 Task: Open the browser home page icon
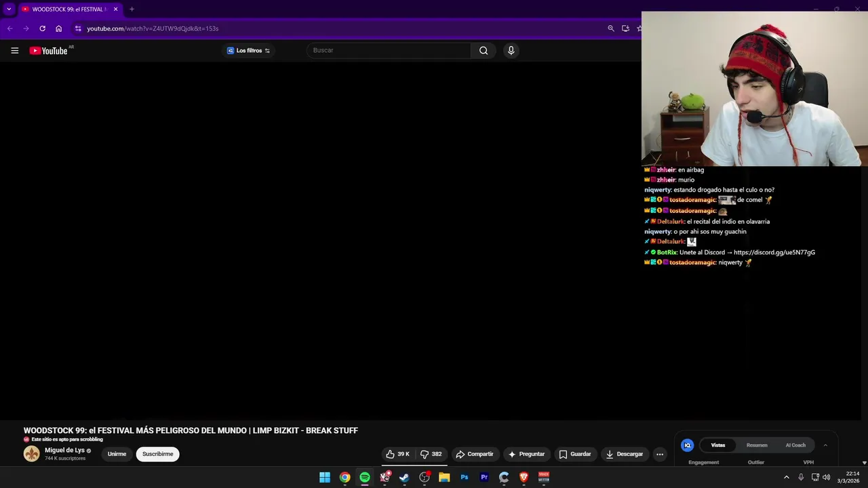coord(58,28)
